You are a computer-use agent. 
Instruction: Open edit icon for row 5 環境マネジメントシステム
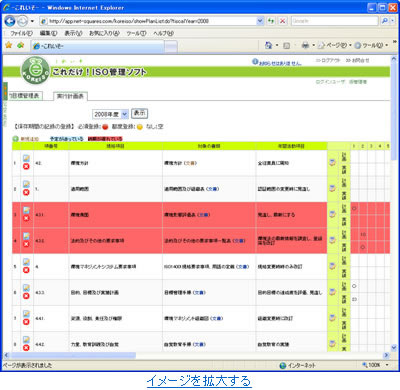coord(26,262)
